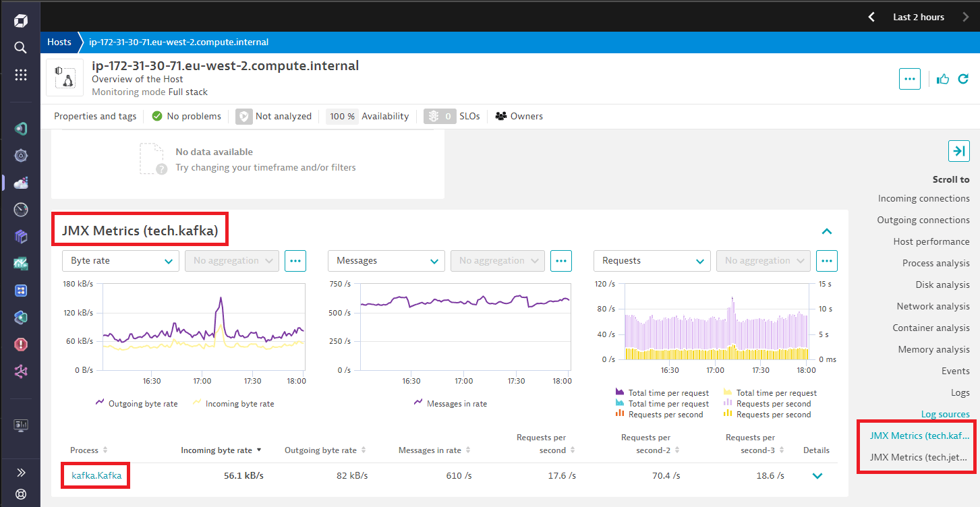The width and height of the screenshot is (980, 507).
Task: Open the dashboard monitor icon in sidebar
Action: click(x=20, y=425)
